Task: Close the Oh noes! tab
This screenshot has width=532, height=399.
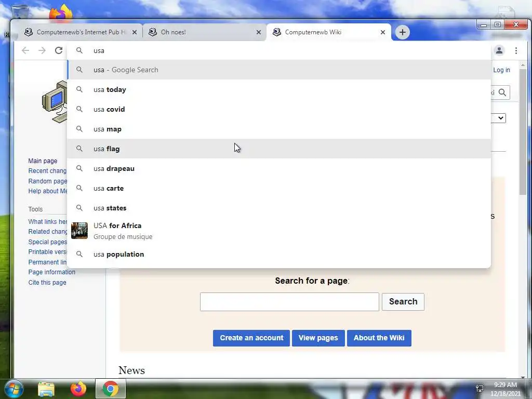Action: click(259, 32)
